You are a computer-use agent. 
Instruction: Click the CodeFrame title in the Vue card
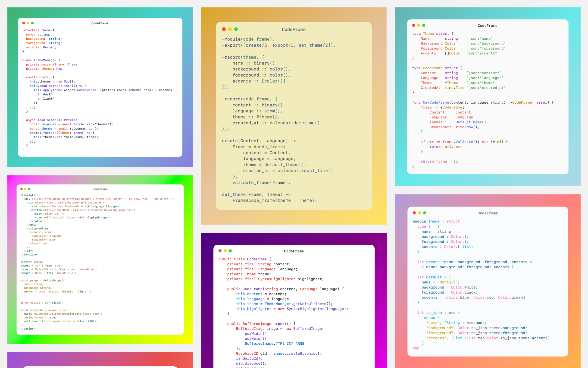coord(100,189)
